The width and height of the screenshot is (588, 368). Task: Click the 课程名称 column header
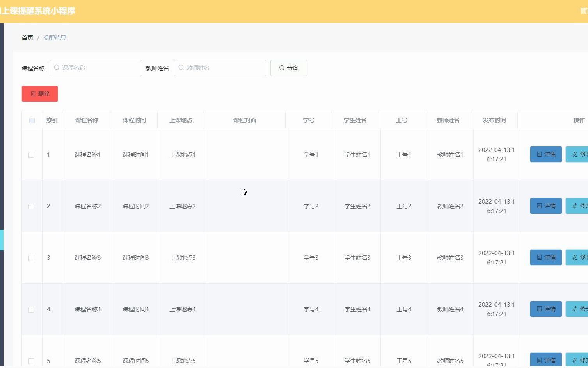click(x=87, y=120)
